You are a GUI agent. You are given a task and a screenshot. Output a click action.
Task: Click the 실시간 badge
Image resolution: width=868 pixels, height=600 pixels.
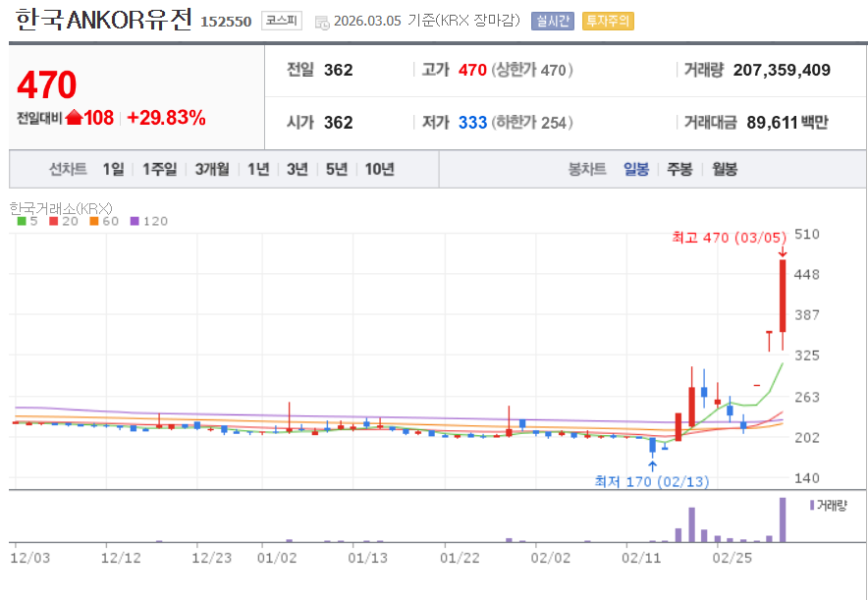[x=553, y=21]
